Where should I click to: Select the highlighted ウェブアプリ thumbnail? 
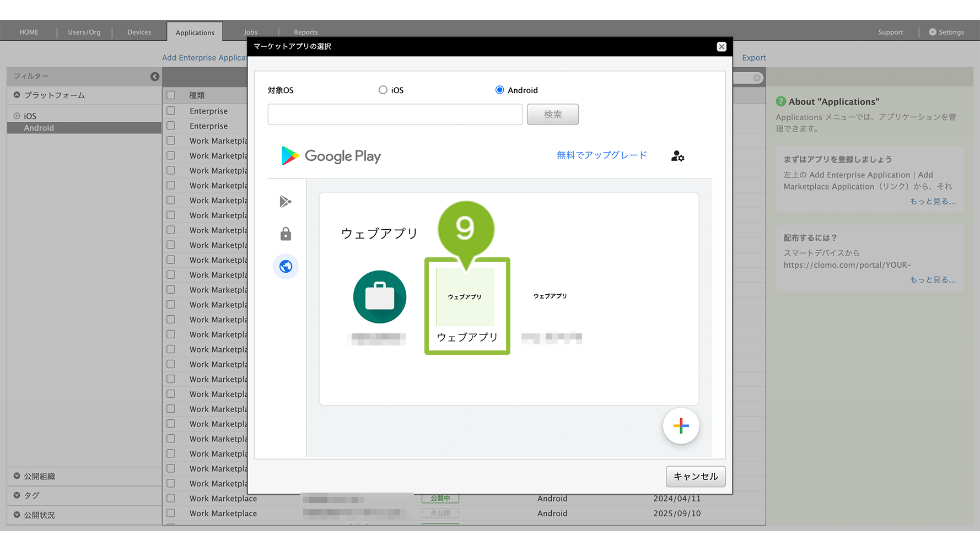click(x=466, y=298)
